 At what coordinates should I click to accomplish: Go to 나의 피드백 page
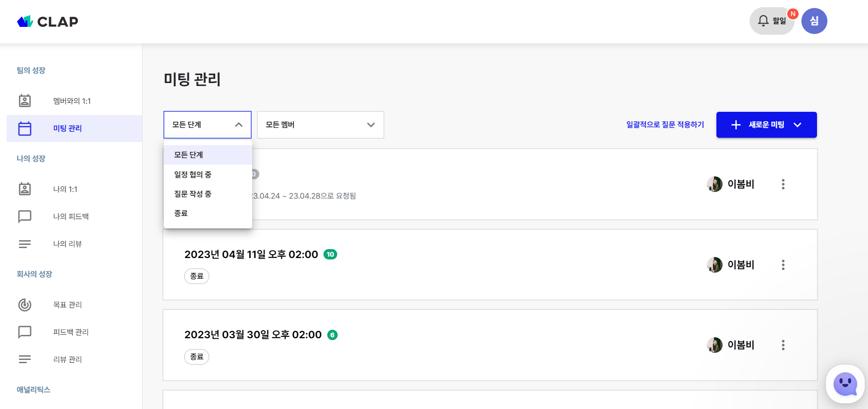pyautogui.click(x=71, y=217)
